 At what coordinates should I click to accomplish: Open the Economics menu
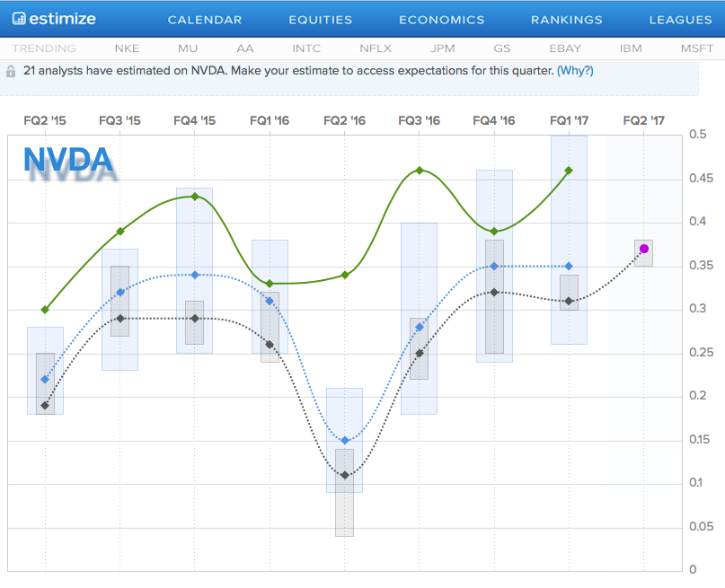[442, 20]
